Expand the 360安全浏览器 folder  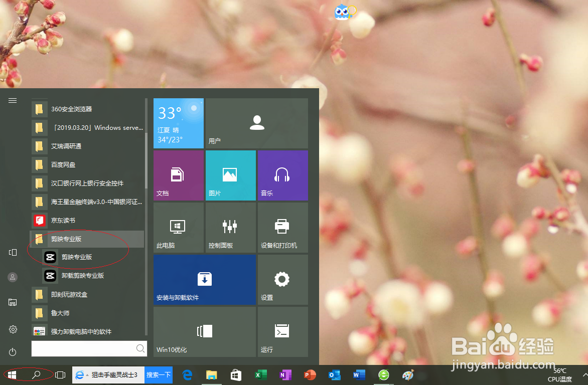87,109
